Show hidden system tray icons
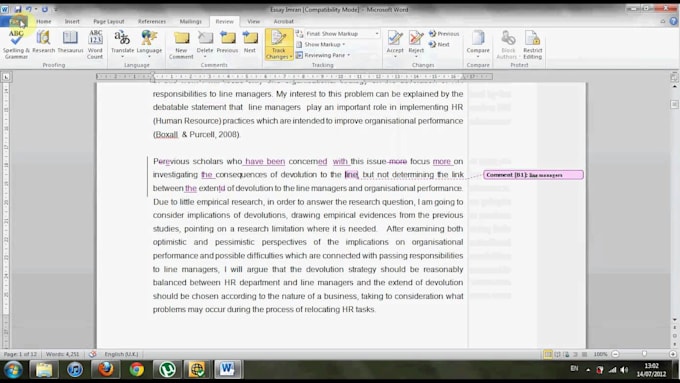Screen dimensions: 680x383 click(x=588, y=370)
